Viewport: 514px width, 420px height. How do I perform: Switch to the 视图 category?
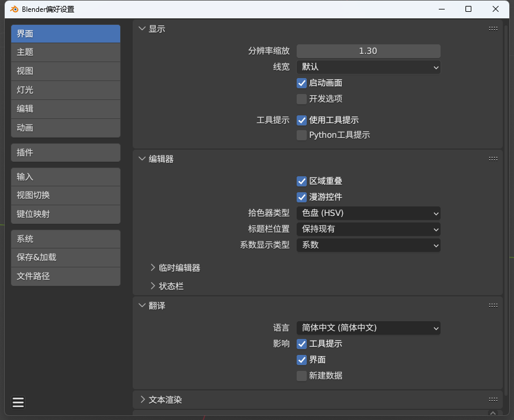(x=66, y=71)
